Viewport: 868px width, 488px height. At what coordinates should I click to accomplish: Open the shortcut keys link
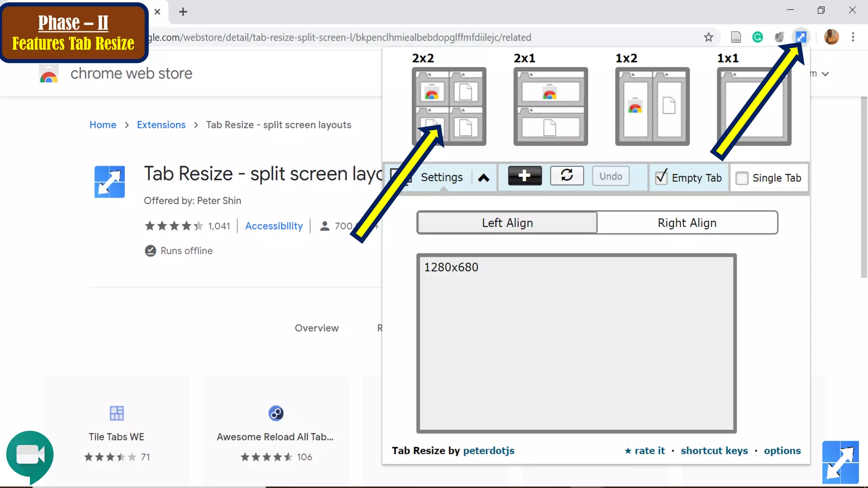pyautogui.click(x=714, y=451)
